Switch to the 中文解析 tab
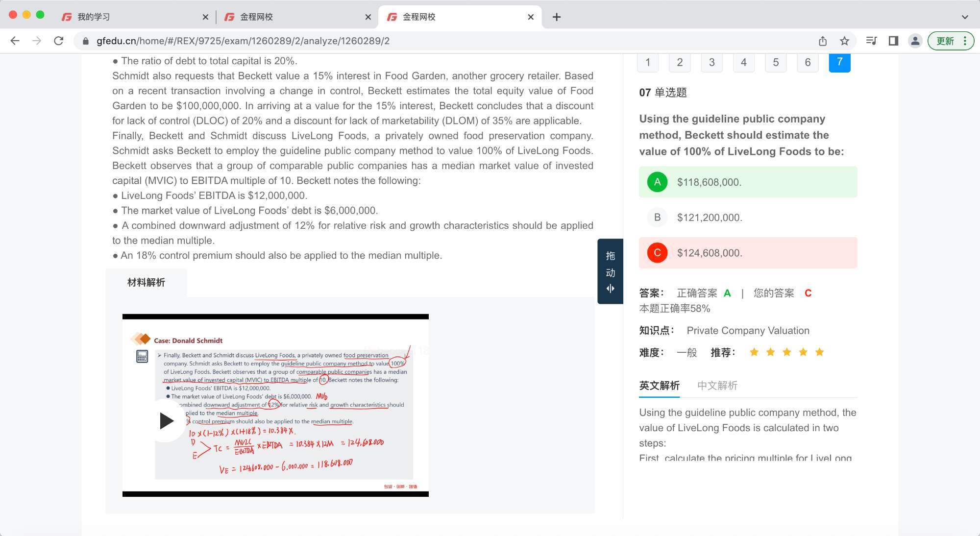 point(717,386)
